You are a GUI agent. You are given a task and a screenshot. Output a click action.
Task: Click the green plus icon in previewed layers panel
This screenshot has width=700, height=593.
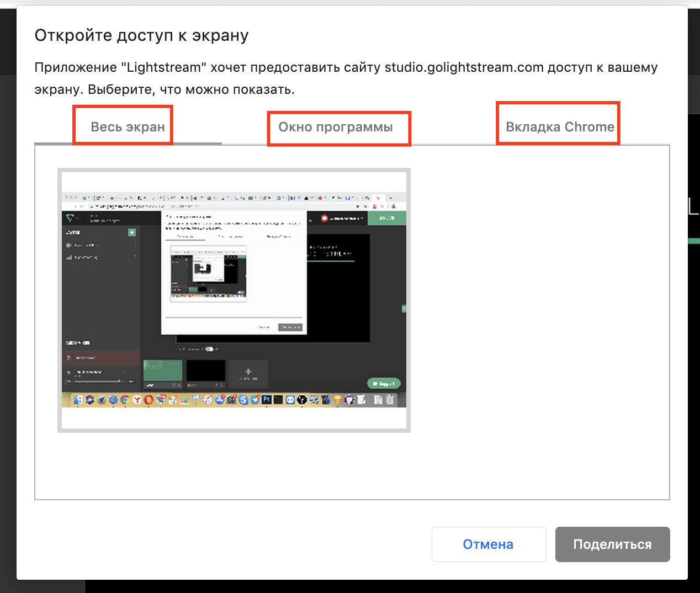(x=132, y=232)
